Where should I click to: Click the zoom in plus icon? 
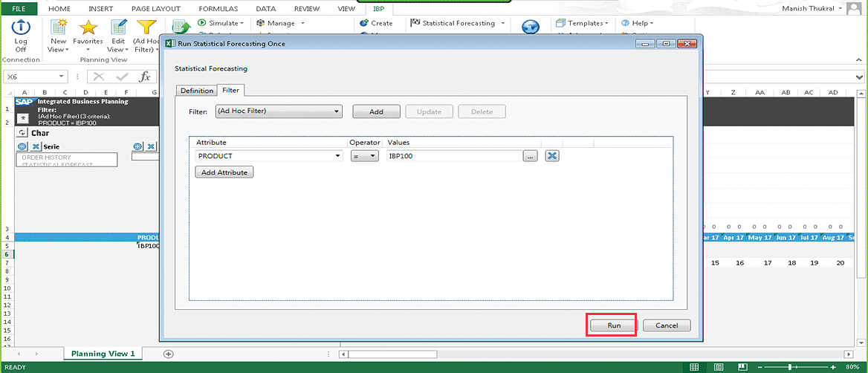click(x=833, y=368)
